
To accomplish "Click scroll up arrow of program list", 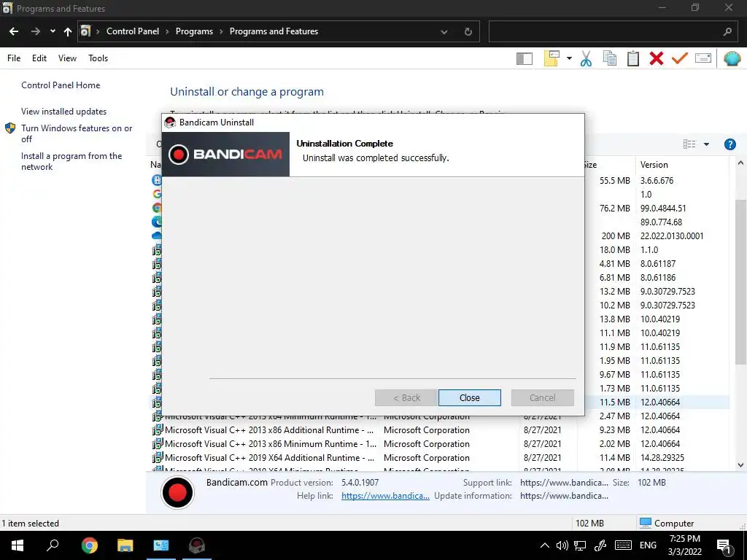I will 740,163.
